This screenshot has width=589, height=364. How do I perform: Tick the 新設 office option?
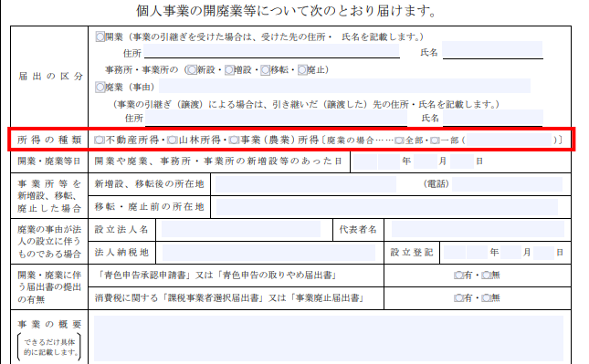point(192,70)
